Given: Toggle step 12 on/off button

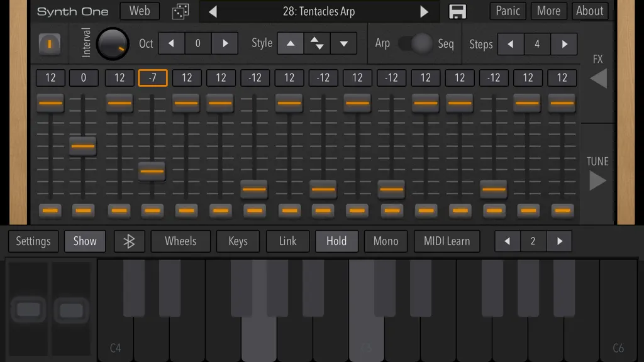Looking at the screenshot, I should click(x=426, y=211).
